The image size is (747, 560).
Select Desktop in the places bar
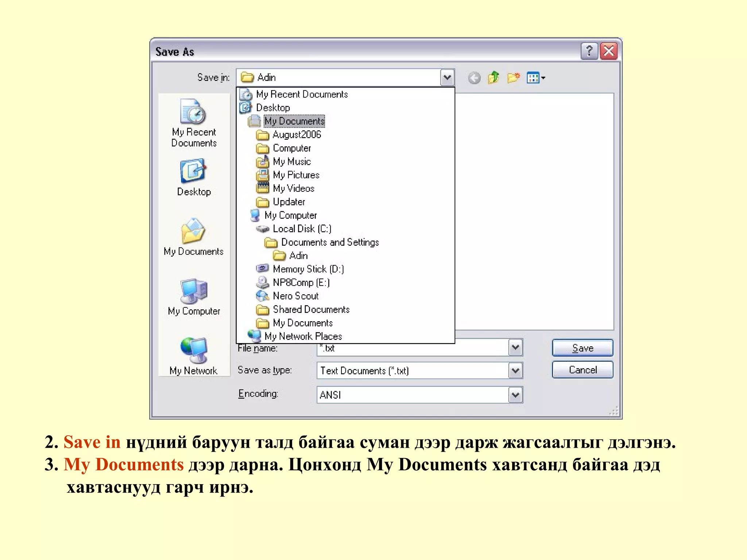194,178
